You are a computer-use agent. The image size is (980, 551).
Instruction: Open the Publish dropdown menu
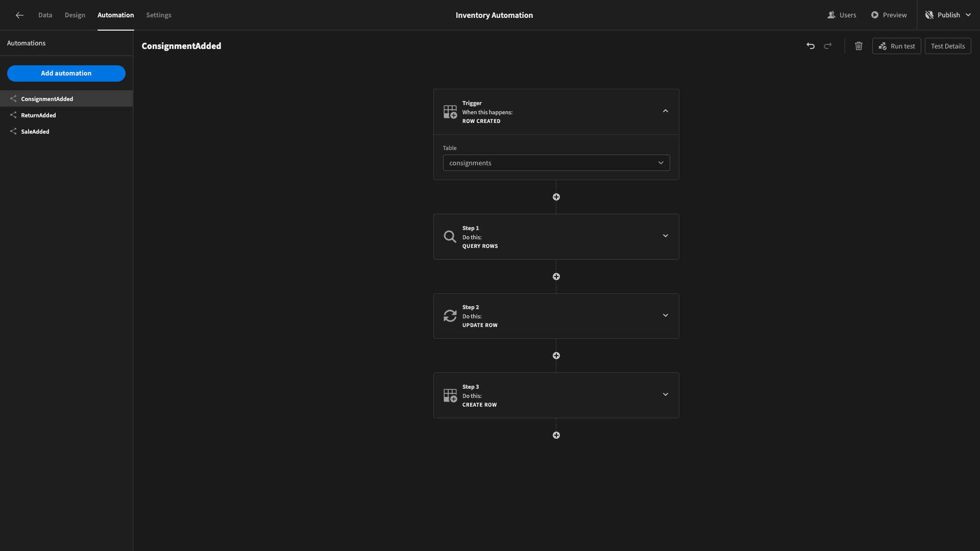tap(948, 15)
